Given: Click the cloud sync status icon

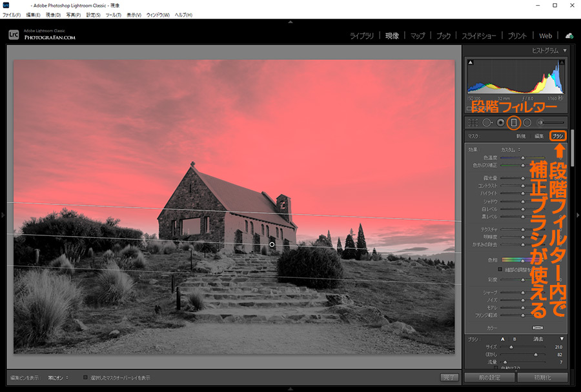Looking at the screenshot, I should pyautogui.click(x=569, y=36).
